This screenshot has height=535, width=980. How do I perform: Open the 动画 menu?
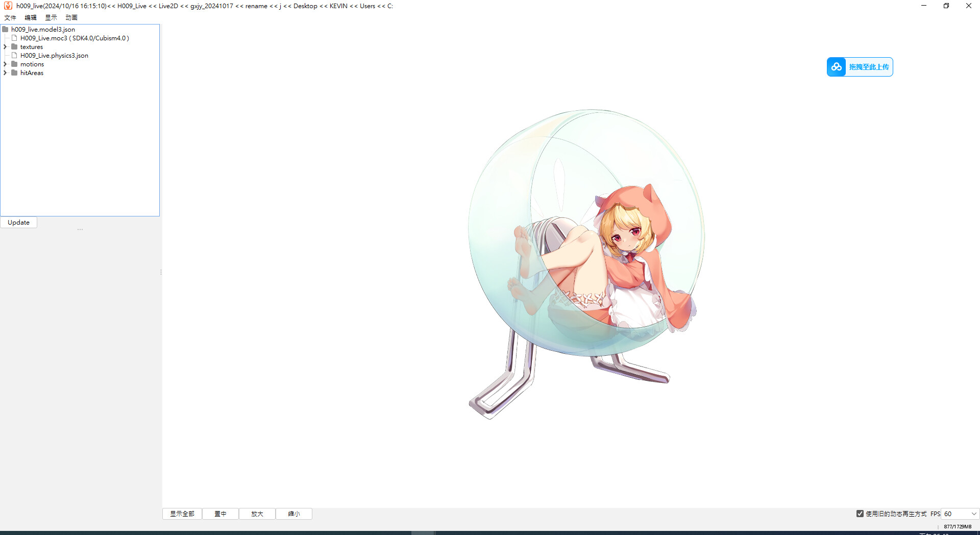point(71,17)
